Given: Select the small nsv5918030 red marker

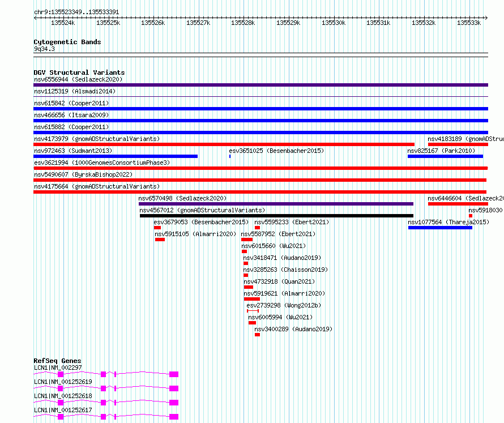Looking at the screenshot, I should coord(471,216).
